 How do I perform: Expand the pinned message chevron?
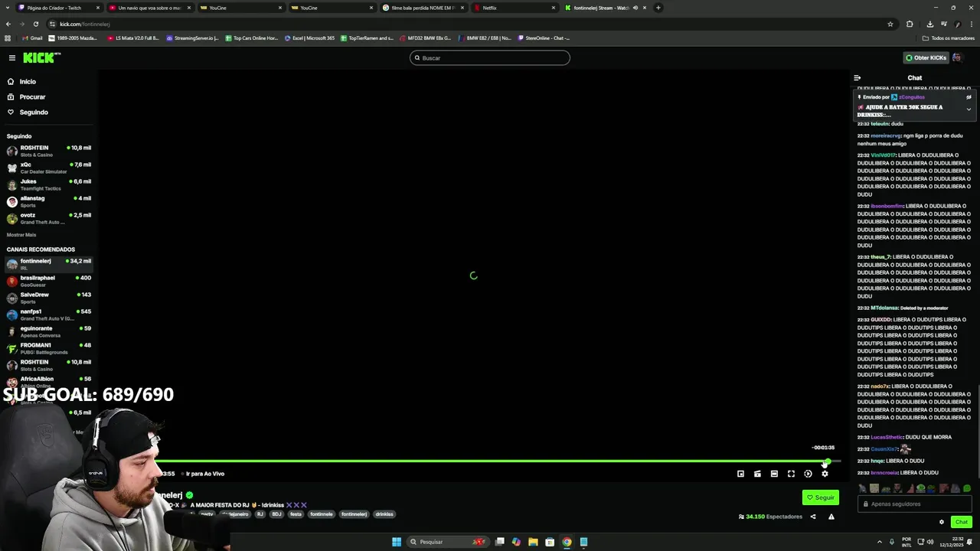click(969, 109)
